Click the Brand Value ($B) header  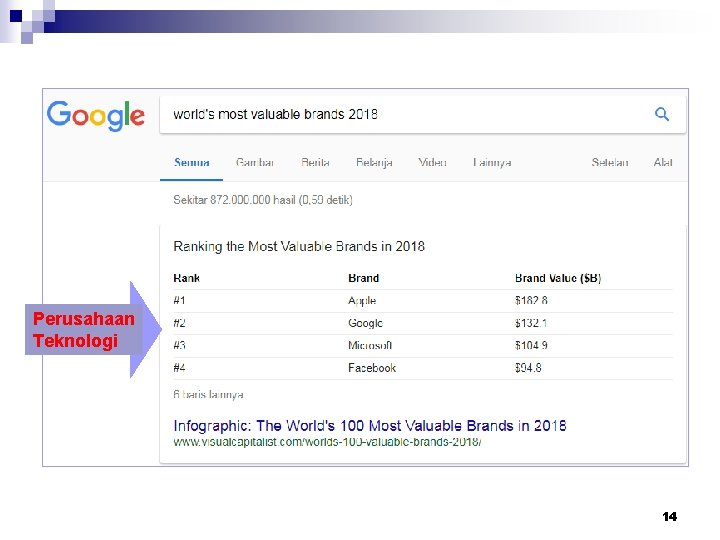click(x=558, y=278)
